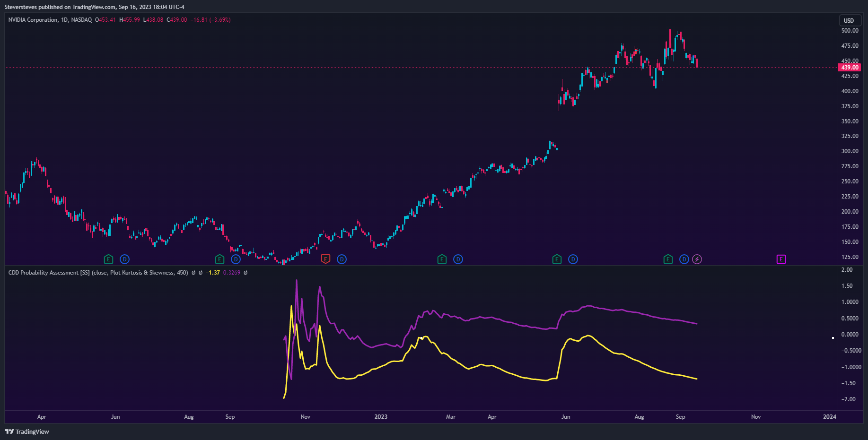Click the 500.00 price axis label
This screenshot has width=868, height=440.
pyautogui.click(x=850, y=31)
